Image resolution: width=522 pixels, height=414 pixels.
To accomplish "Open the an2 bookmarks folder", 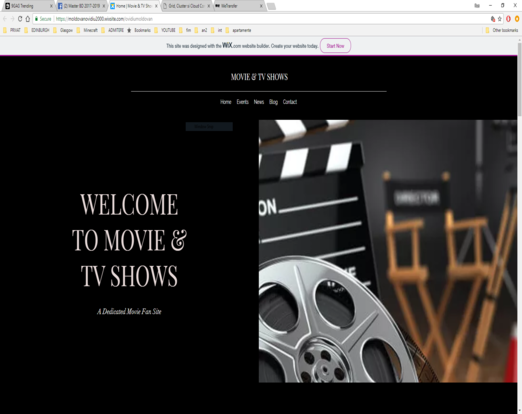I will point(201,30).
